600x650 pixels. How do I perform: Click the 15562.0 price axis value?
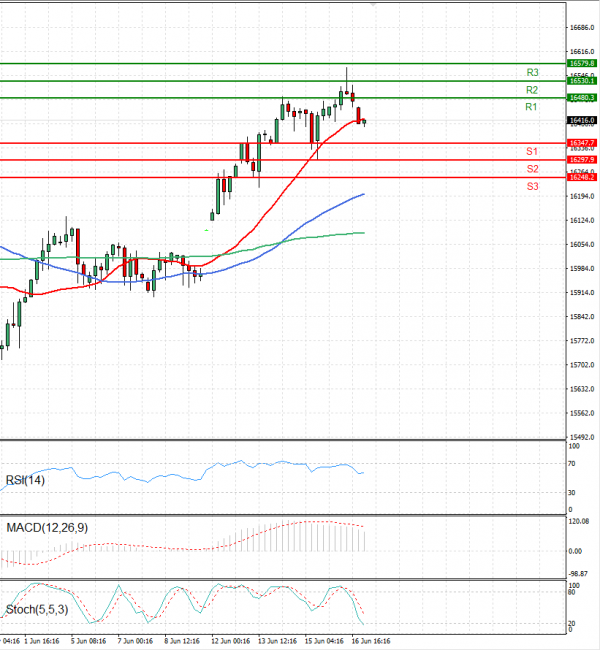pyautogui.click(x=582, y=413)
